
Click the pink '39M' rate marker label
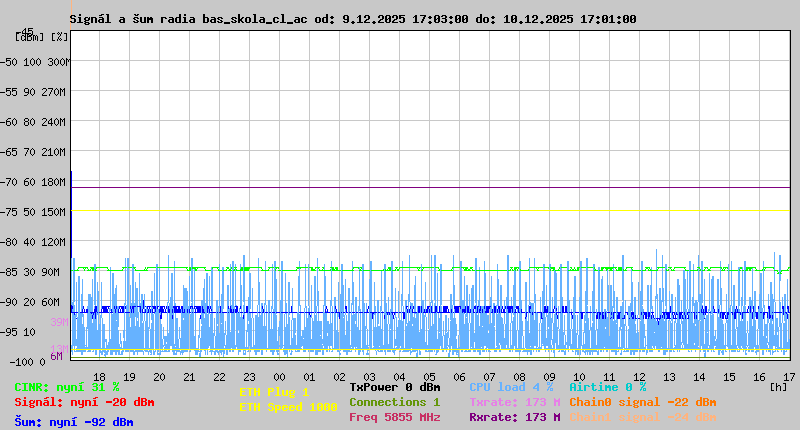click(59, 322)
